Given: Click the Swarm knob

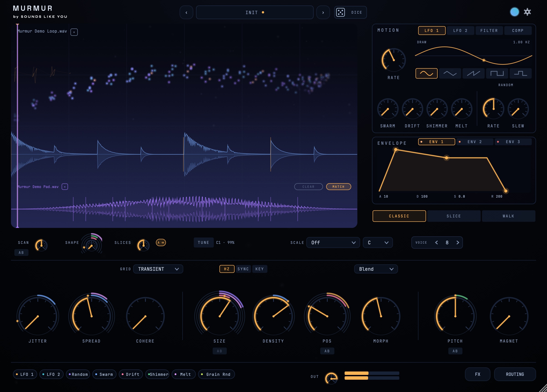Looking at the screenshot, I should pos(388,109).
